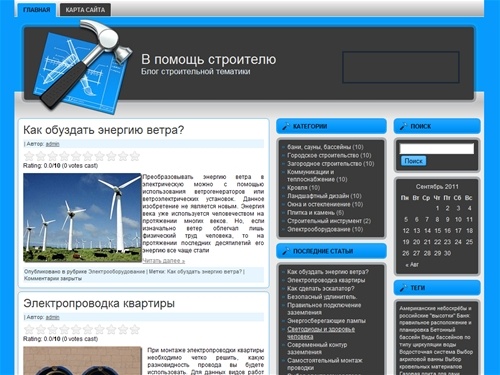
Task: Open article Как обуздать энергию ветра? title
Action: click(x=104, y=130)
